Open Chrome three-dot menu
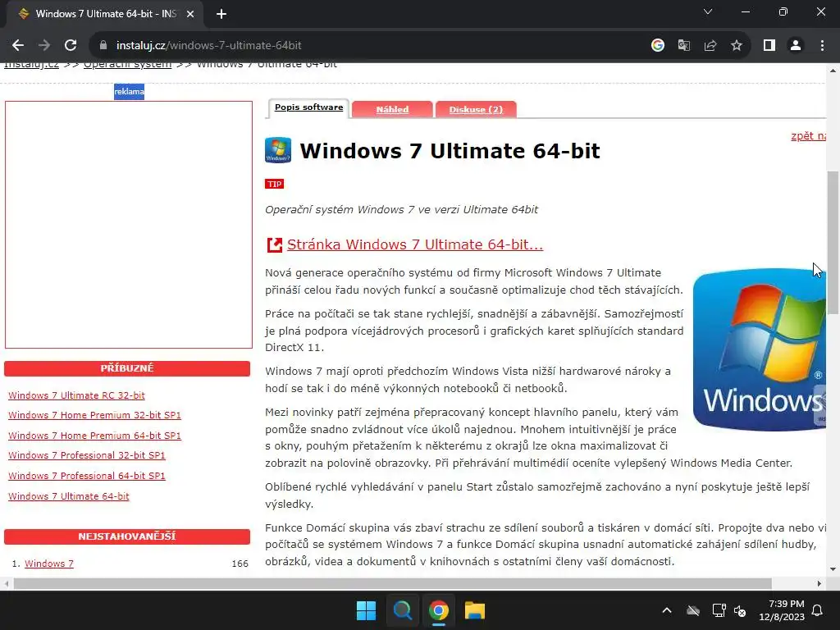The image size is (840, 630). tap(822, 46)
